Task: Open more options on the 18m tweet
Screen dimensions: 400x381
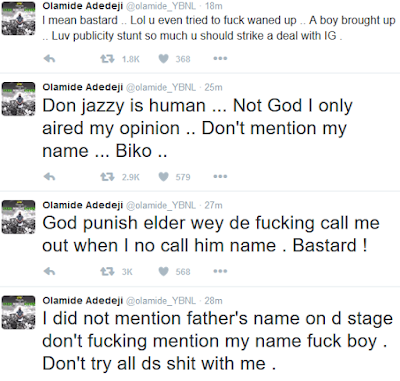Action: 220,59
